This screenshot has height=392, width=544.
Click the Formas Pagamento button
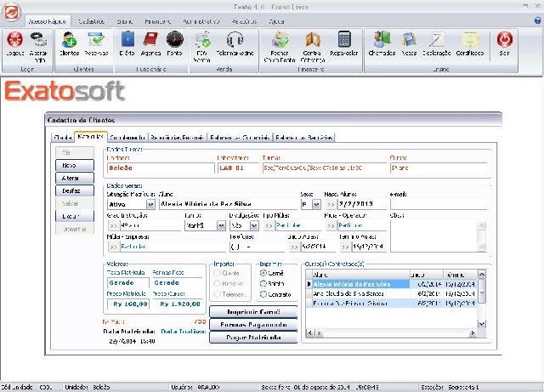click(253, 325)
